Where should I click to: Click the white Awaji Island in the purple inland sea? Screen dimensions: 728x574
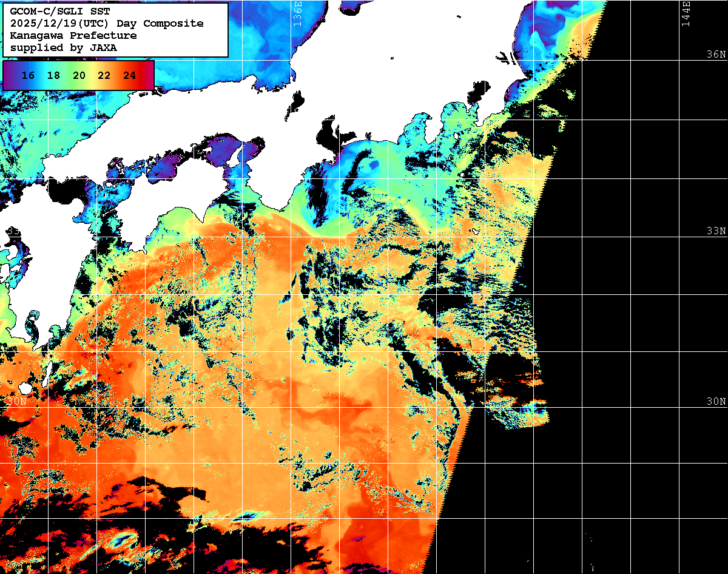[x=234, y=155]
